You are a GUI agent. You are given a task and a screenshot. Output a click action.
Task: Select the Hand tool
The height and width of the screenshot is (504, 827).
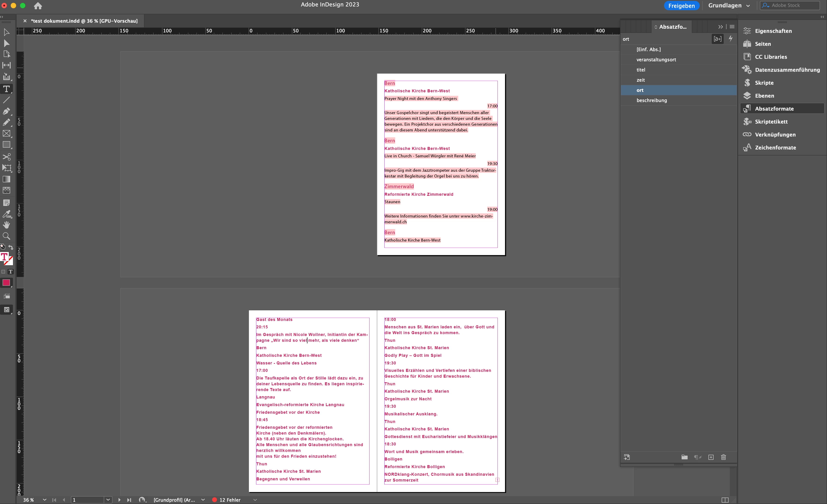coord(6,225)
